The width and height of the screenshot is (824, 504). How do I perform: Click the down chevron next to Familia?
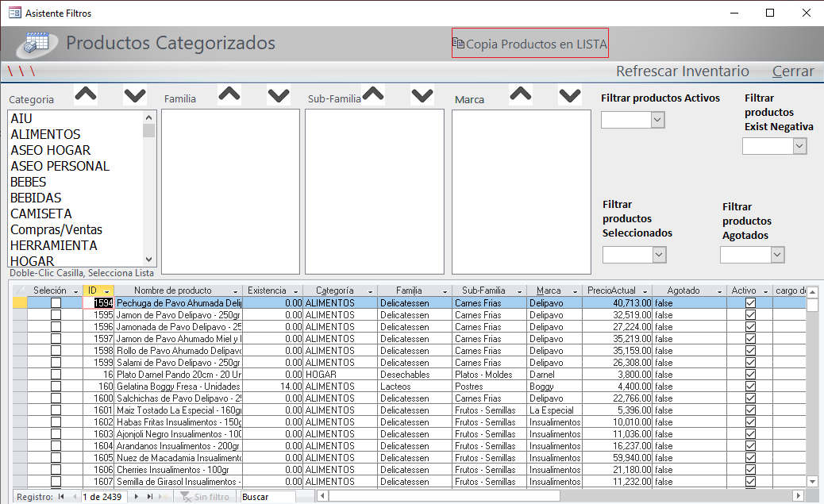tap(279, 95)
